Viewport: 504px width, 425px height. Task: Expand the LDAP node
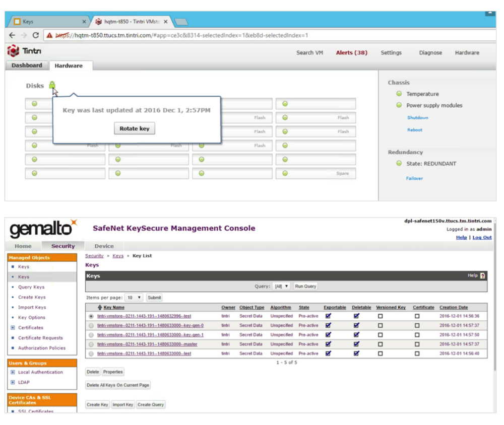13,382
